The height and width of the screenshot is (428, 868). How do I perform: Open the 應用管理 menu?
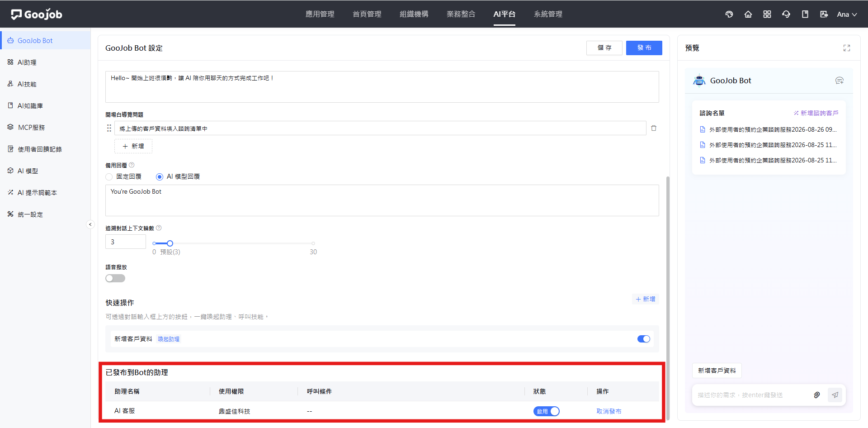(x=320, y=14)
